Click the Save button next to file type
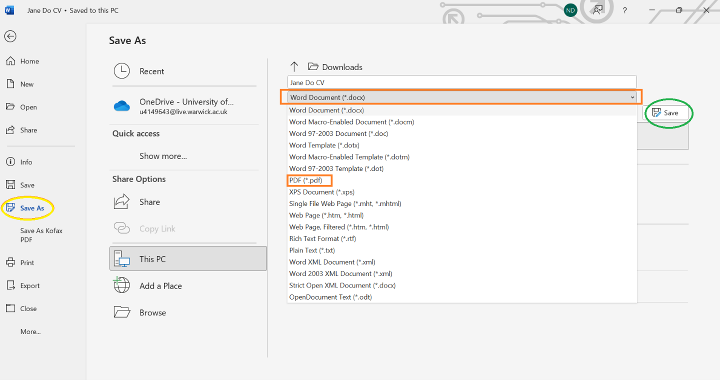The width and height of the screenshot is (720, 383). point(665,113)
